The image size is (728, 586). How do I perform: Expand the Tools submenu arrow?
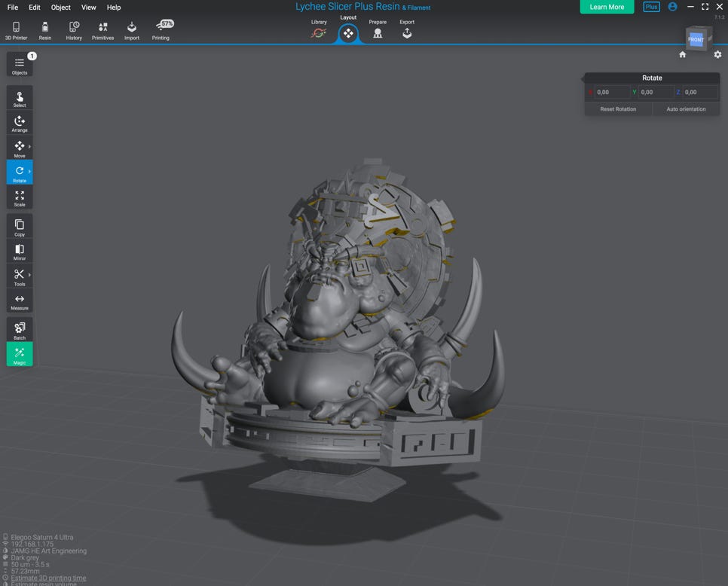(29, 275)
